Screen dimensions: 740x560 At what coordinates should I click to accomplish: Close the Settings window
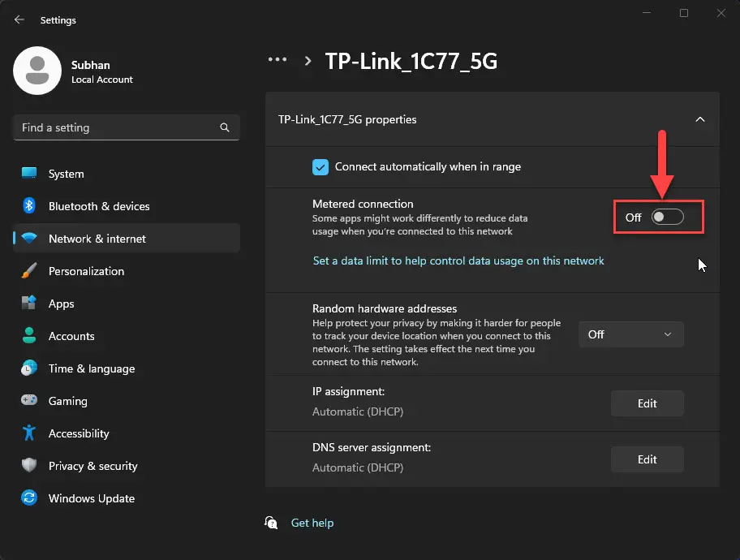click(x=721, y=13)
